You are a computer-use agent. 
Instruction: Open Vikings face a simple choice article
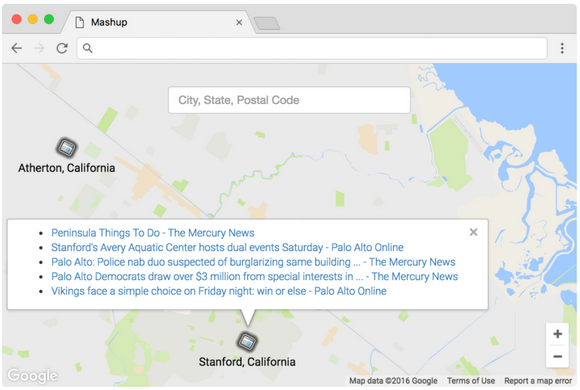coord(219,291)
